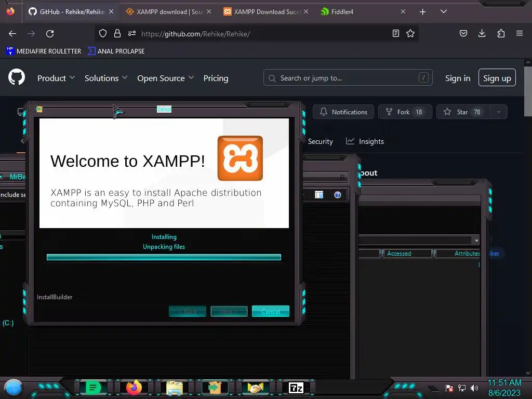
Task: Open File Explorer from the taskbar
Action: pyautogui.click(x=175, y=388)
